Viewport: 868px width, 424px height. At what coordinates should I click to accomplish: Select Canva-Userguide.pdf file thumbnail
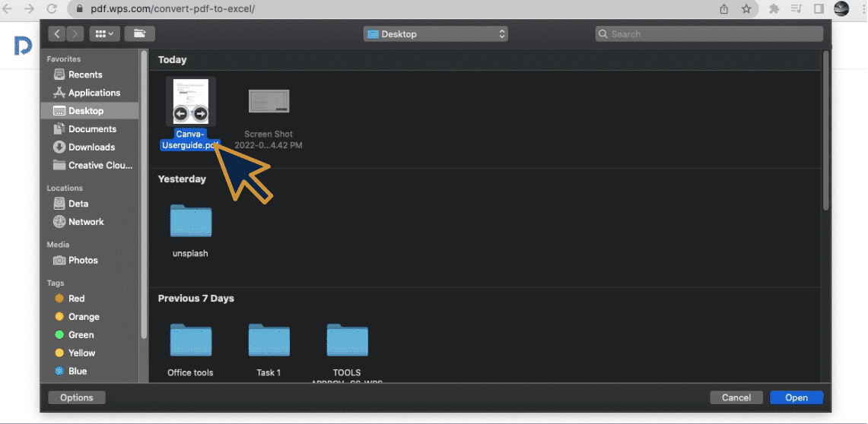tap(190, 101)
